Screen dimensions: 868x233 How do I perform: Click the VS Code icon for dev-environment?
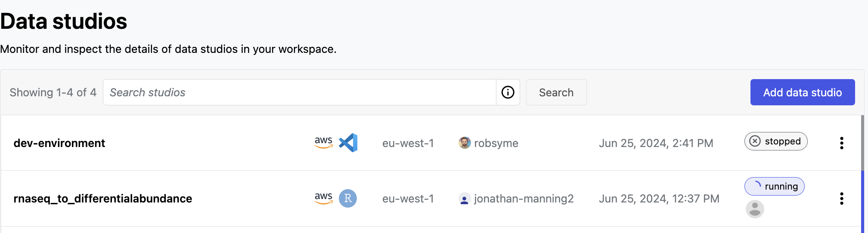348,143
